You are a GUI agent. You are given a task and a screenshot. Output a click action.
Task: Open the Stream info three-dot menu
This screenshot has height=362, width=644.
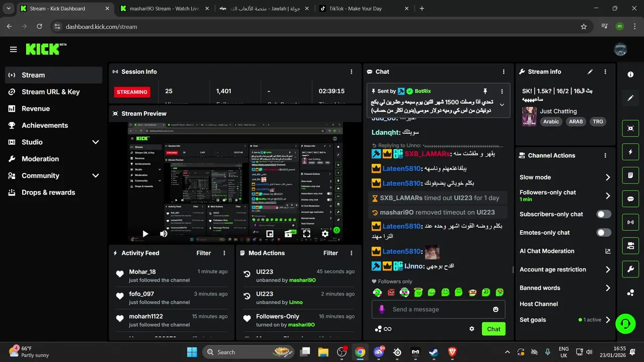click(x=605, y=71)
